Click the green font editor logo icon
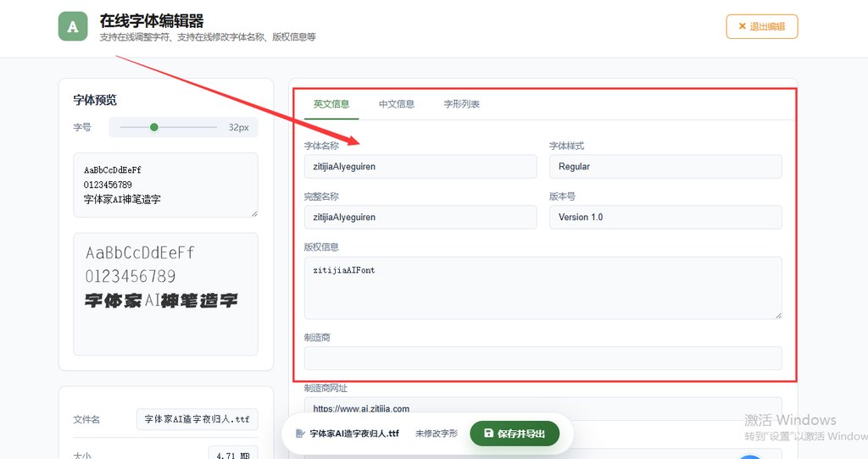 click(73, 26)
